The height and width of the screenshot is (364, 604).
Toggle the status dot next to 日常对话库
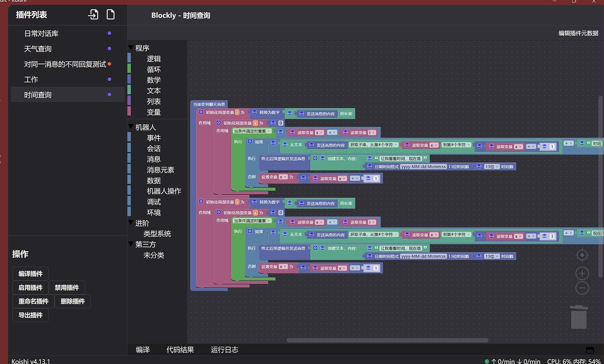coord(109,33)
